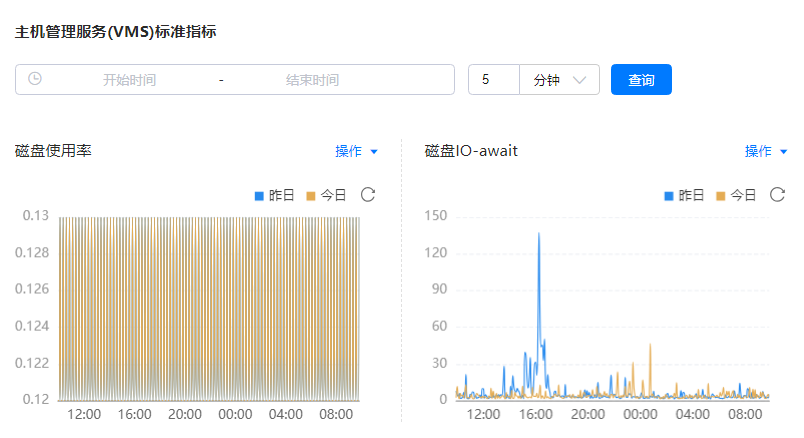Click the interval field showing 5
Image resolution: width=804 pixels, height=438 pixels.
pyautogui.click(x=494, y=80)
